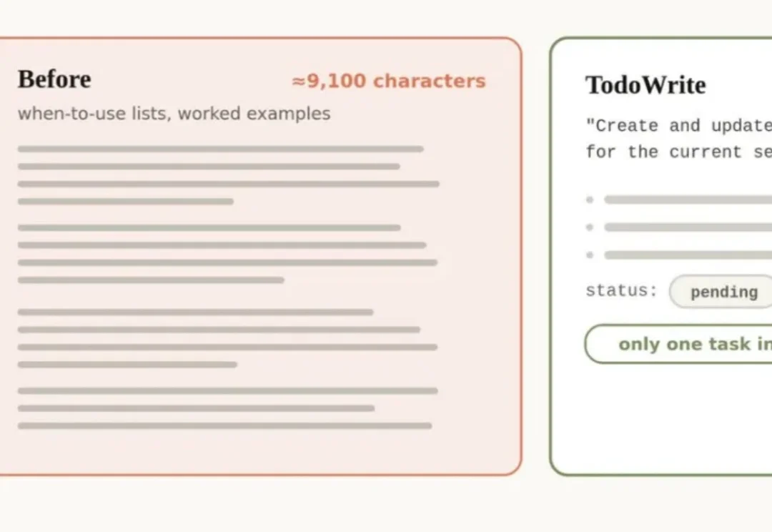Click the final placeholder line in Before card

tap(225, 425)
